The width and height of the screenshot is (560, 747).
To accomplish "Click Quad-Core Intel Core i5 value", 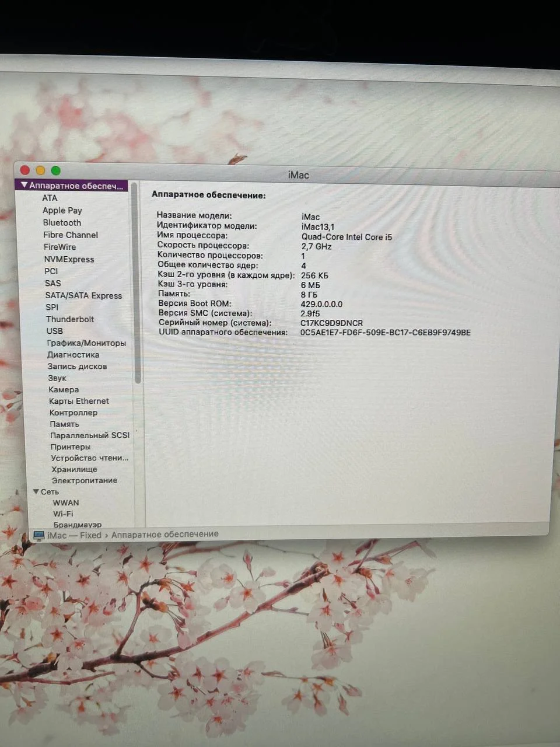I will [346, 237].
